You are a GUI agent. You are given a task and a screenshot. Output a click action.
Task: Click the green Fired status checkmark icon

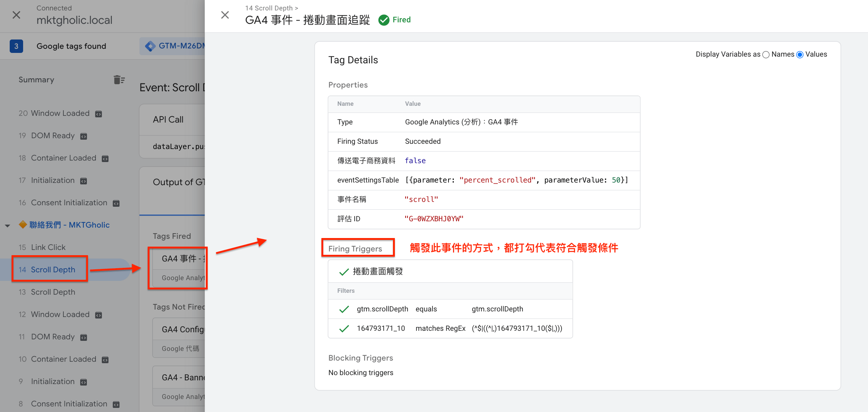[384, 20]
